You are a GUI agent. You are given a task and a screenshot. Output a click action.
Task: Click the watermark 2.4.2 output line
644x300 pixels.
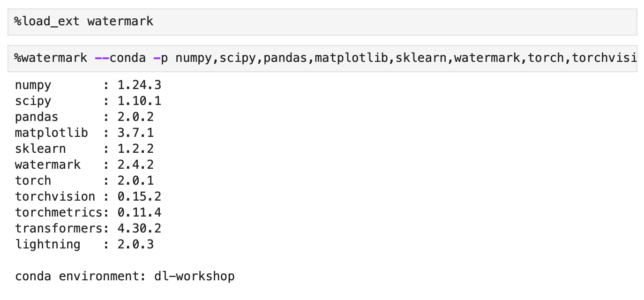click(x=84, y=165)
